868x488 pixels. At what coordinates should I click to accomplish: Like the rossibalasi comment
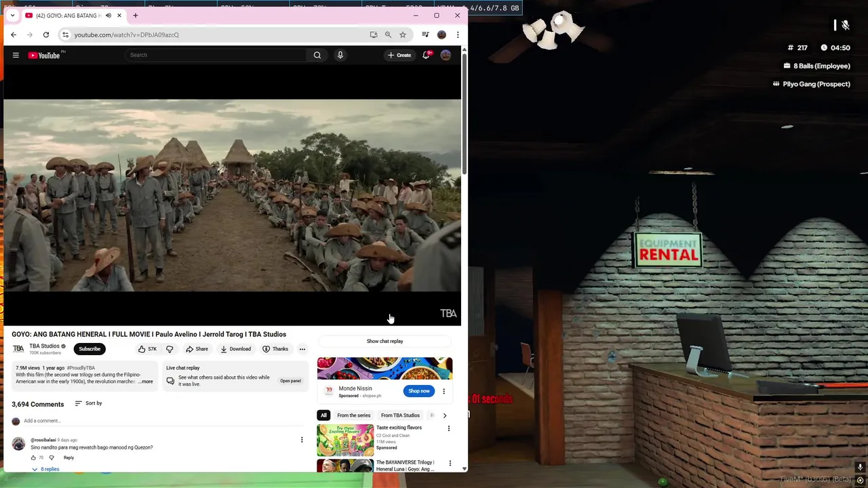click(33, 457)
